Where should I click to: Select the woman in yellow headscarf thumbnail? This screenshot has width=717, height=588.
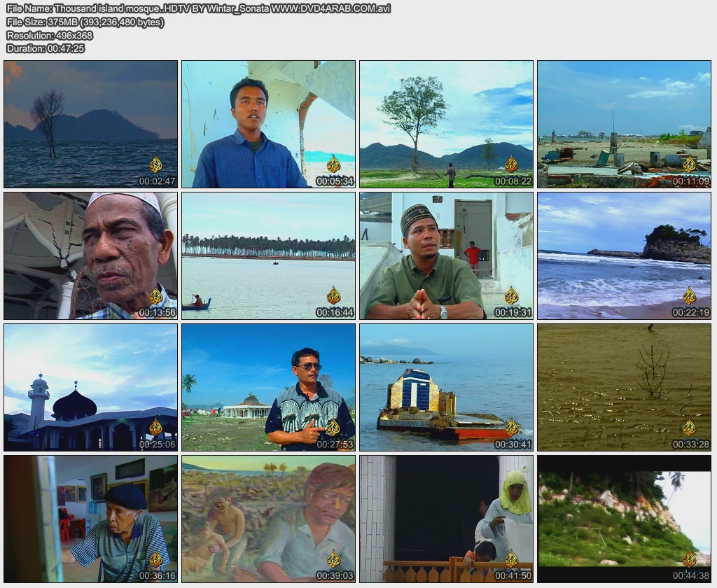pos(446,519)
